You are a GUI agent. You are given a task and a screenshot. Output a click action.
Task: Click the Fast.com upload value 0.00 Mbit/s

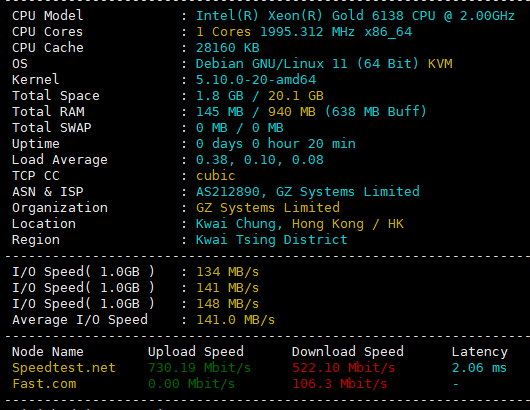(191, 384)
